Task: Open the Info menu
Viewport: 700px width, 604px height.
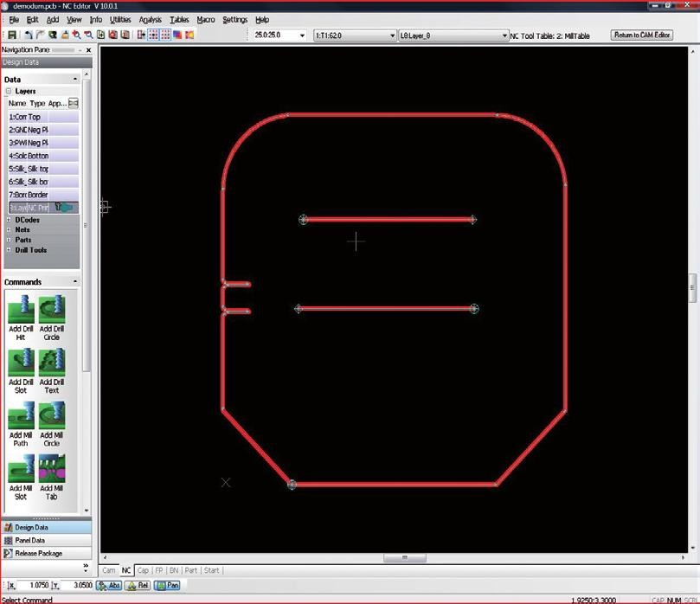Action: [95, 20]
